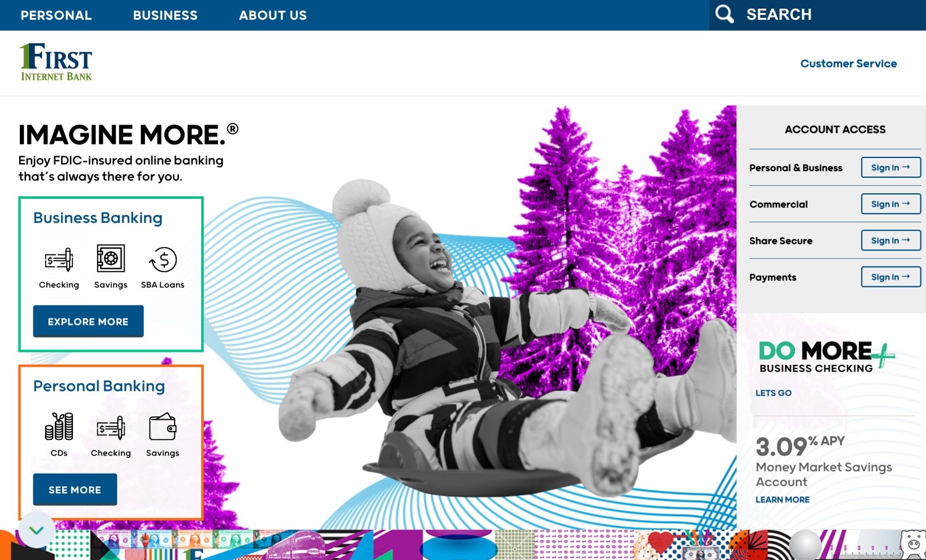Viewport: 926px width, 560px height.
Task: Open the Customer Service link
Action: tap(848, 64)
